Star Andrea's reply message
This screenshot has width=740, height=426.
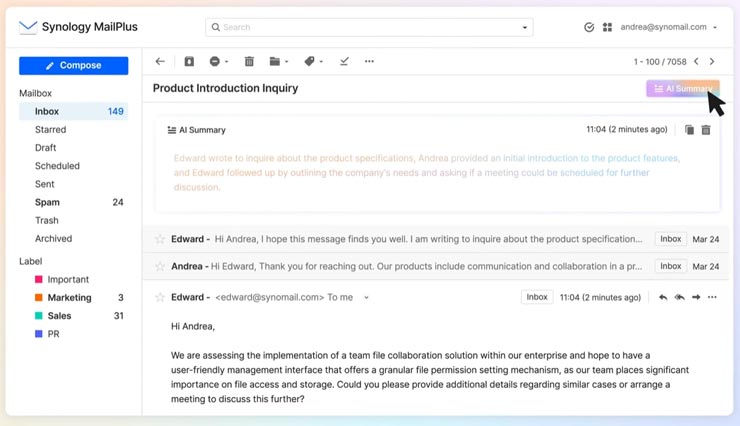(160, 267)
